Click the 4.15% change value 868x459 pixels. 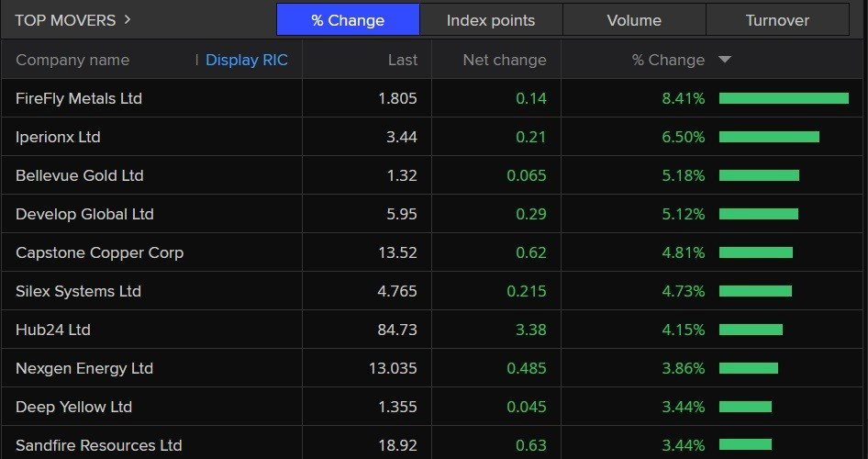684,330
